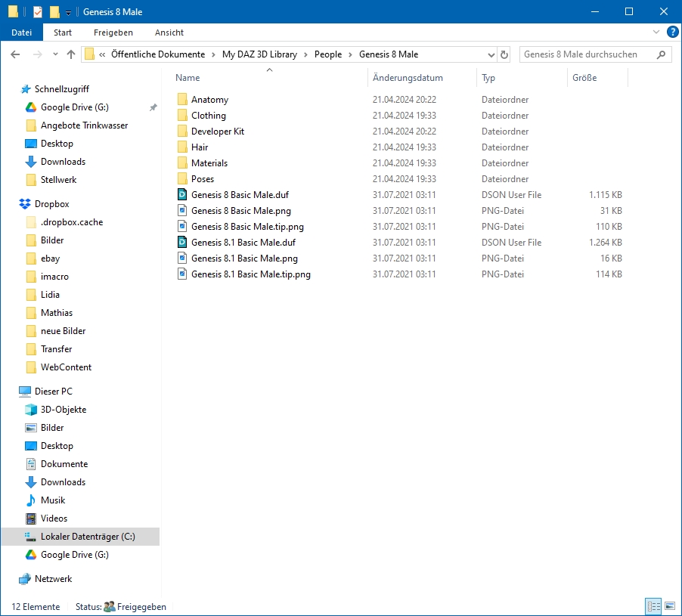Expand the chevron after My DAZ 3D Library

(305, 54)
